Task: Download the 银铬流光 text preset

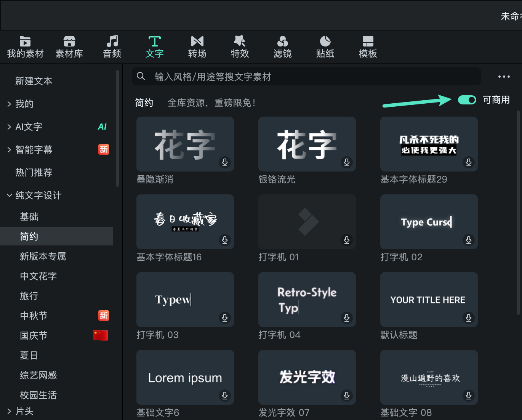Action: 347,162
